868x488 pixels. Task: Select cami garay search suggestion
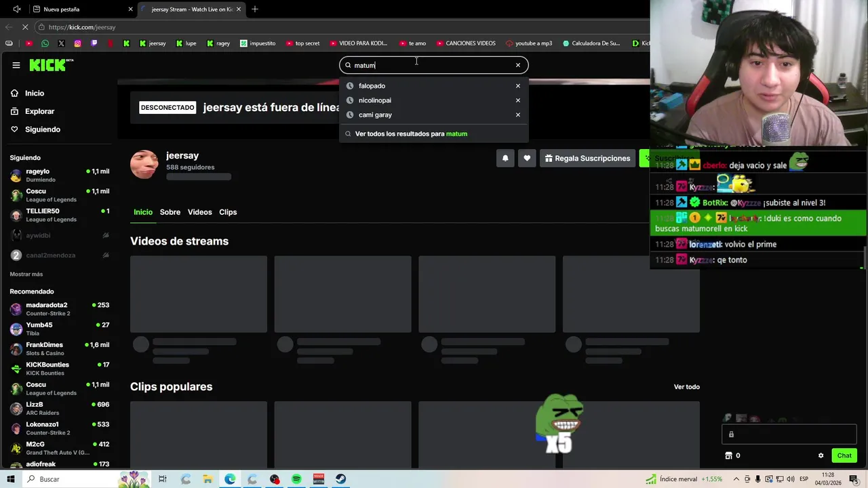375,115
